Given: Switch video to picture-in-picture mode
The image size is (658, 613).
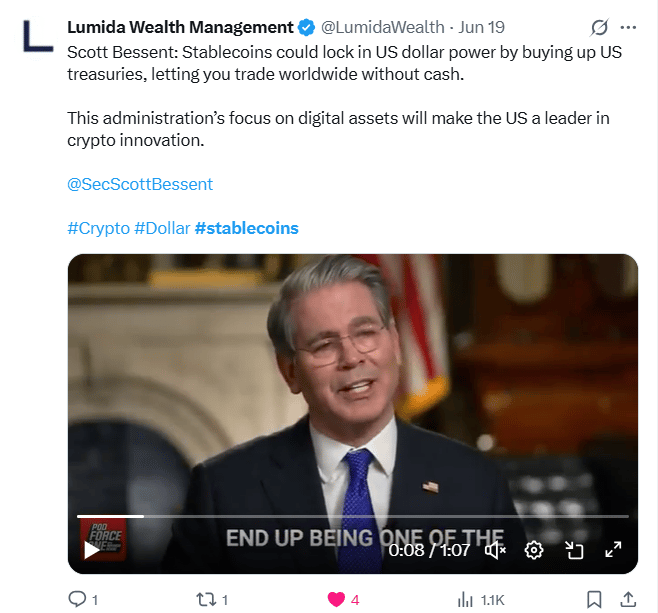Looking at the screenshot, I should pos(574,550).
